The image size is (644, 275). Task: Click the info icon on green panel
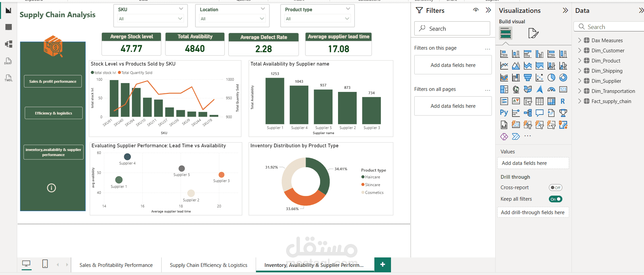click(x=51, y=188)
